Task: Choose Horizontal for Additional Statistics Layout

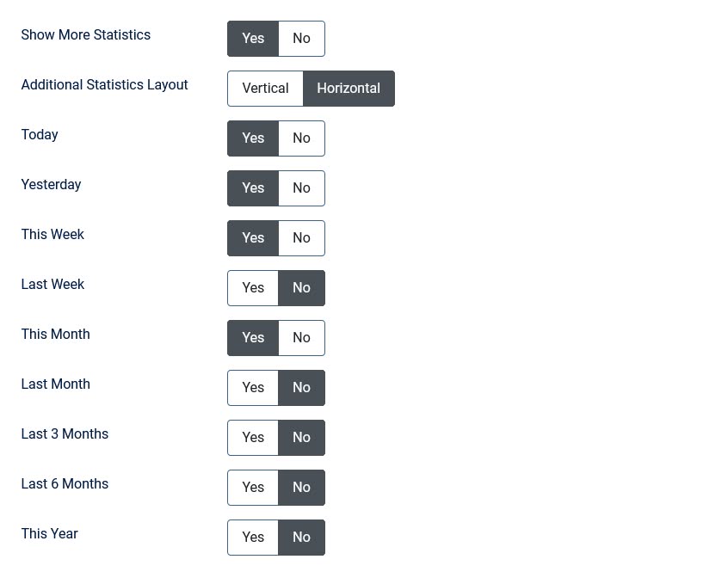Action: point(349,89)
